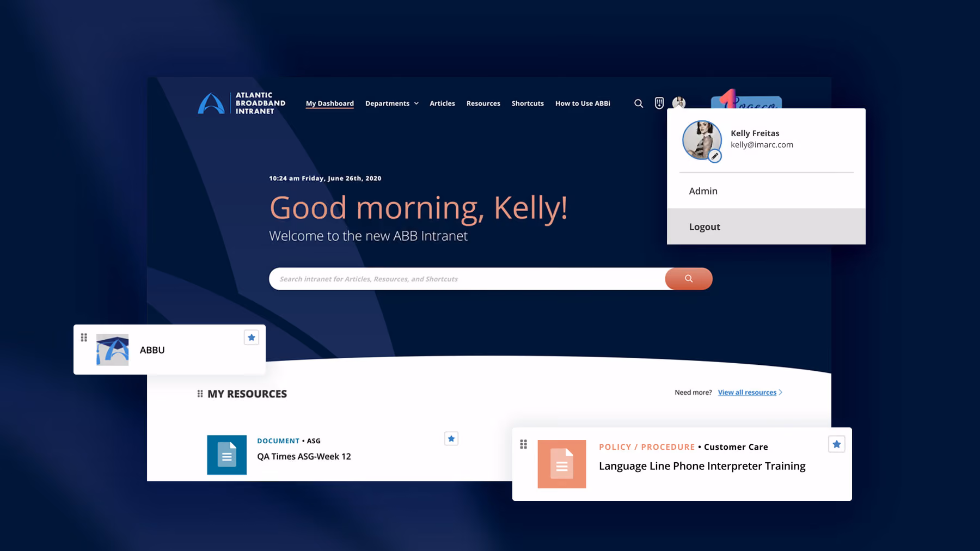Click the Customer Care tag text

tap(736, 447)
